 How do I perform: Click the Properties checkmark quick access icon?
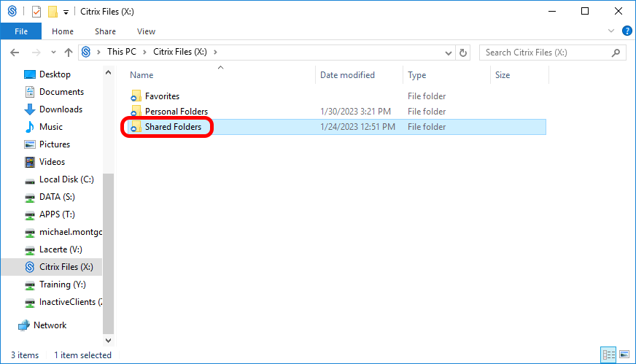[x=36, y=12]
